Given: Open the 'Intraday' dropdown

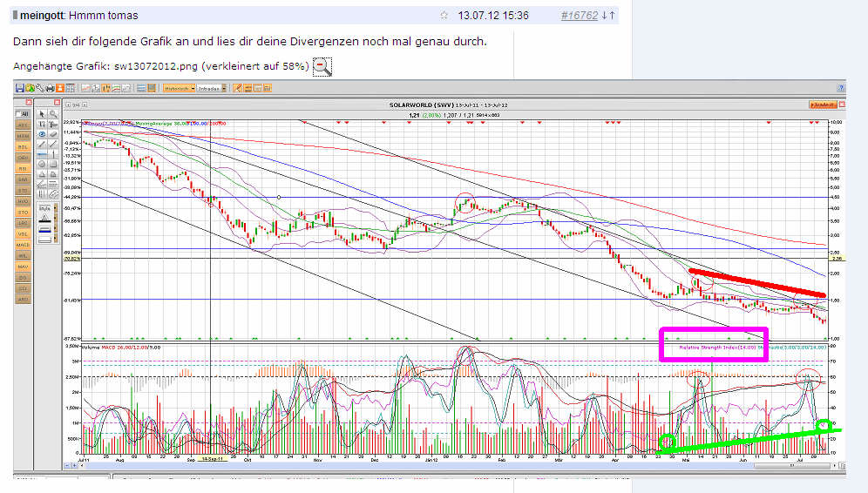Looking at the screenshot, I should coord(212,88).
